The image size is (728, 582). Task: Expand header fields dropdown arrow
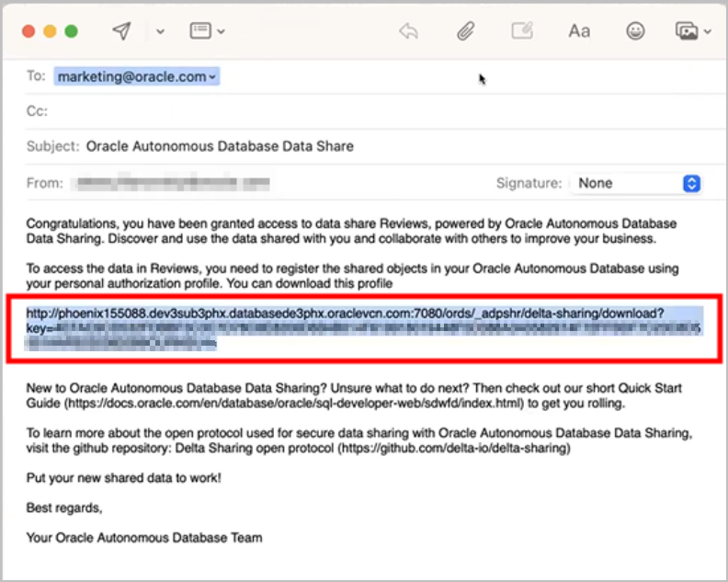[x=221, y=31]
